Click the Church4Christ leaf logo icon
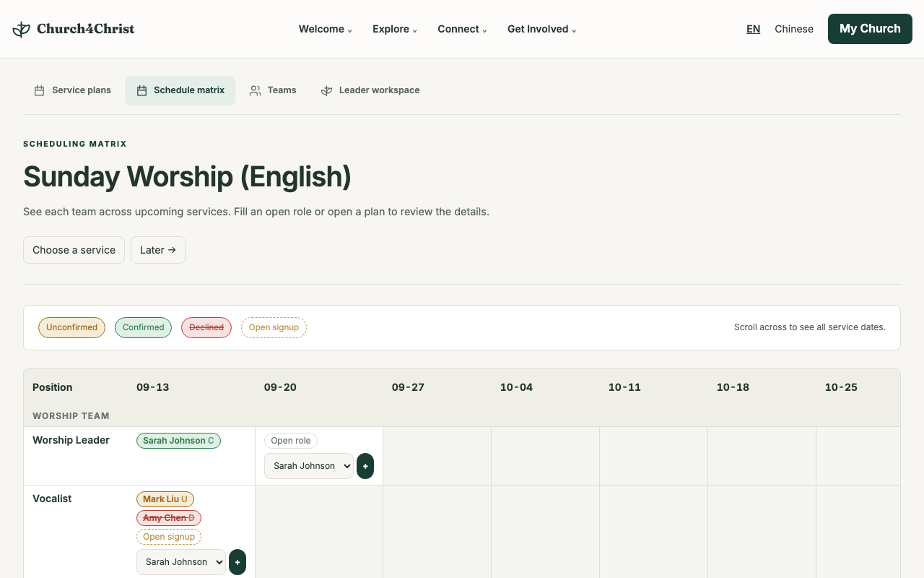Viewport: 924px width, 578px height. click(x=22, y=29)
